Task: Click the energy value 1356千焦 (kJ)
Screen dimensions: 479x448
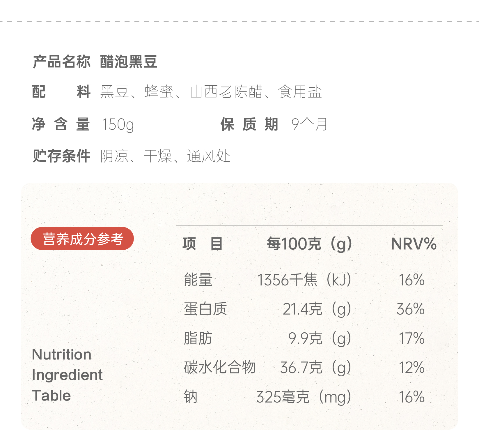Action: [304, 280]
